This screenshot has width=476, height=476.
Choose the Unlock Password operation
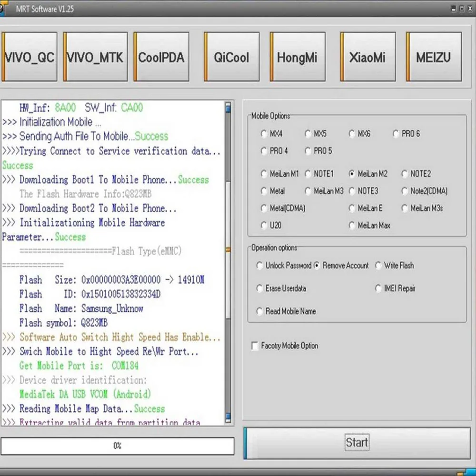(x=284, y=266)
